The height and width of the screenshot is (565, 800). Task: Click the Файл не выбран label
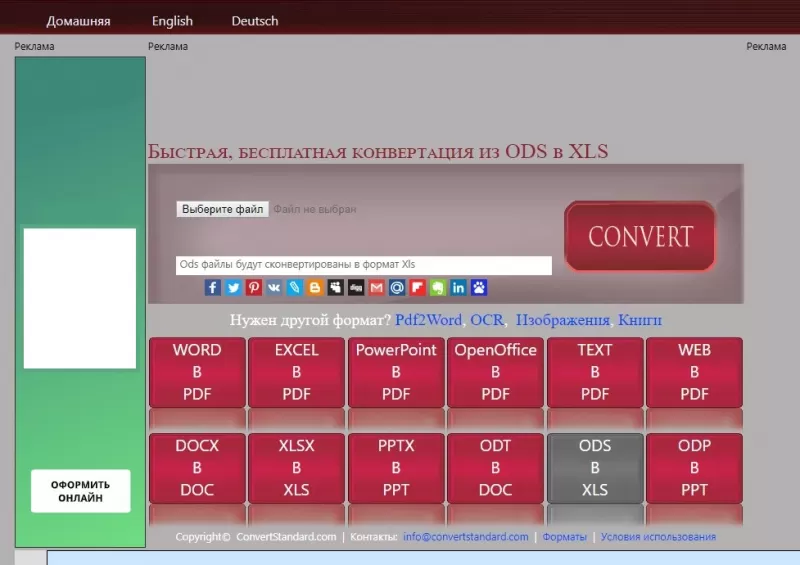coord(315,209)
